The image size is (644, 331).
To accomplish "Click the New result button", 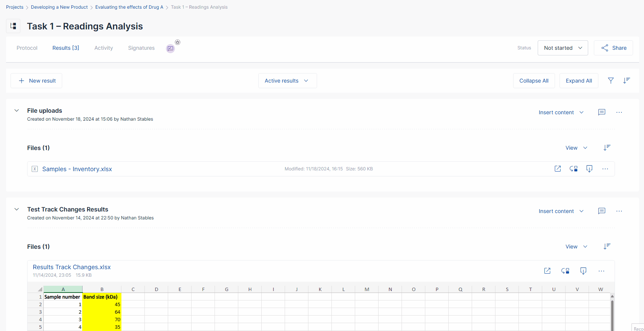I will [x=37, y=81].
